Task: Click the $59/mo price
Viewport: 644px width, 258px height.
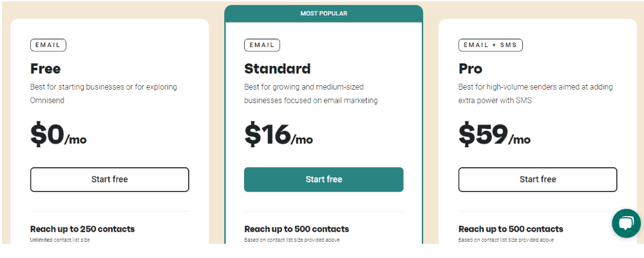Action: tap(495, 135)
